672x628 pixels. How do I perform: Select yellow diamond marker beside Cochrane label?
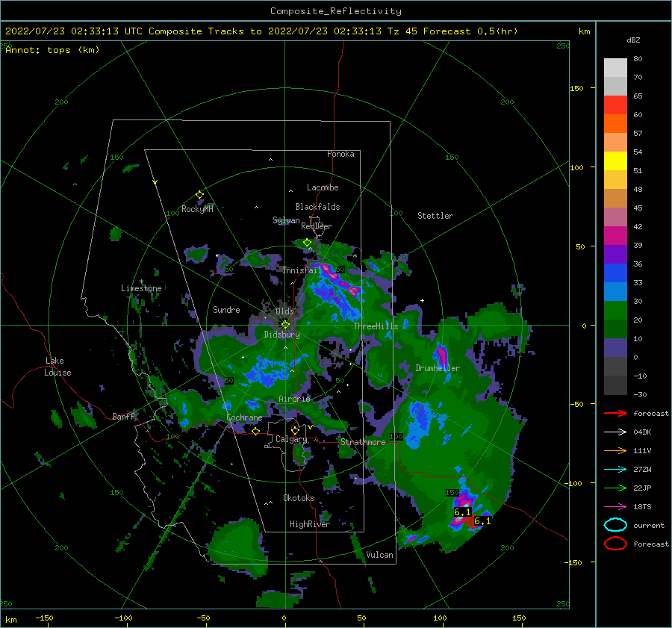point(256,431)
